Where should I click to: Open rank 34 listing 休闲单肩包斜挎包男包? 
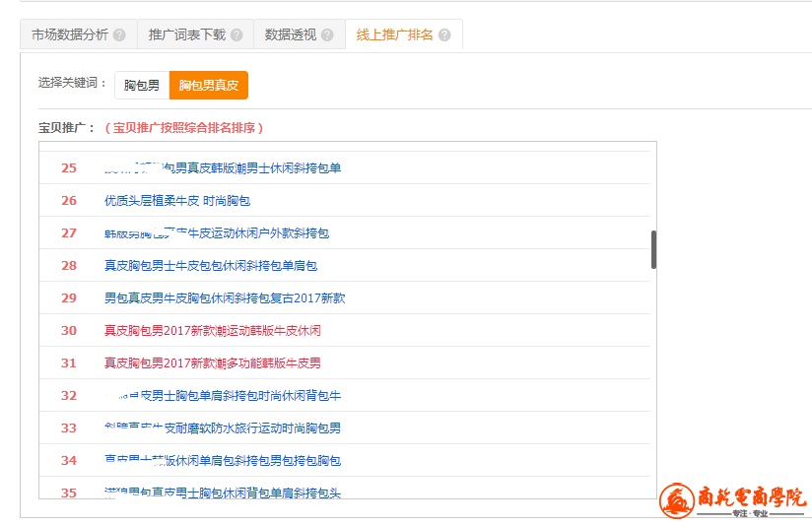(223, 461)
